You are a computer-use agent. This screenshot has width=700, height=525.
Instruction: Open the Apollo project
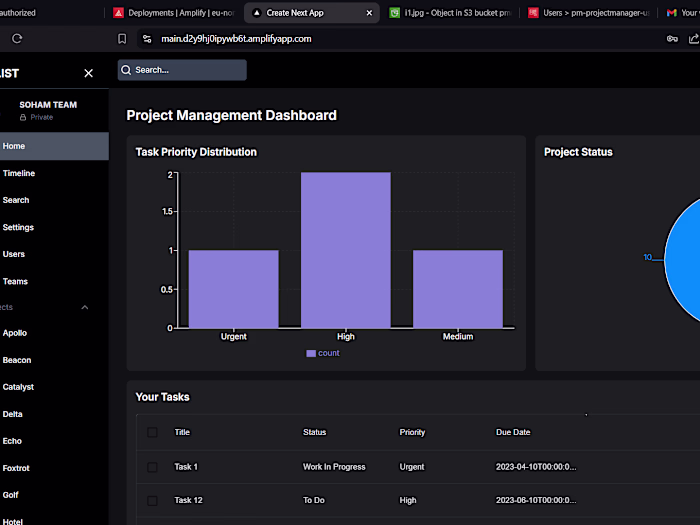pyautogui.click(x=54, y=333)
